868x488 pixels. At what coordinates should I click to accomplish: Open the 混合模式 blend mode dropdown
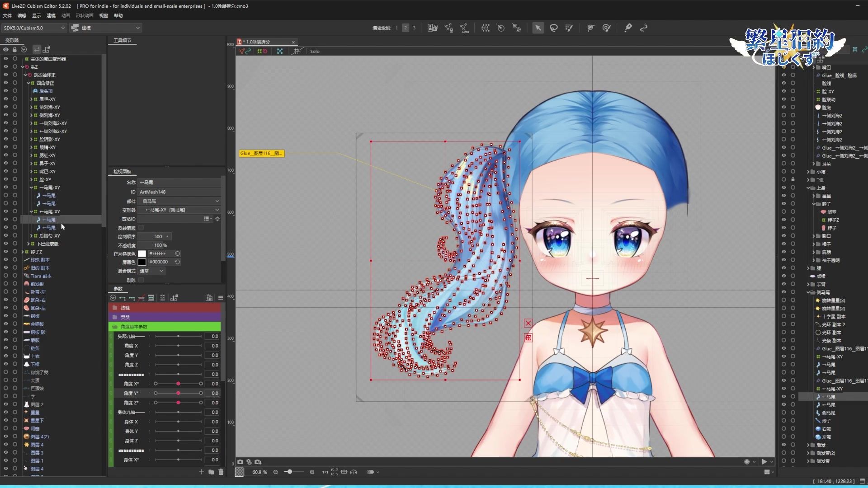(151, 271)
